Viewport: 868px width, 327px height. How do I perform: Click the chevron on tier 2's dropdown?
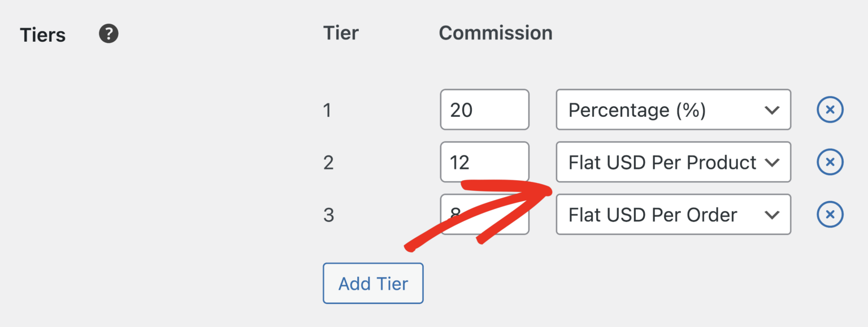click(772, 162)
